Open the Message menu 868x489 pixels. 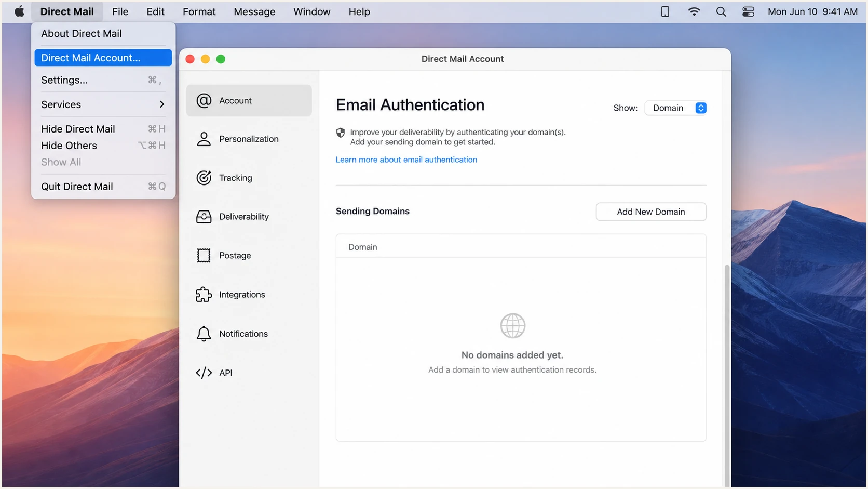coord(254,11)
